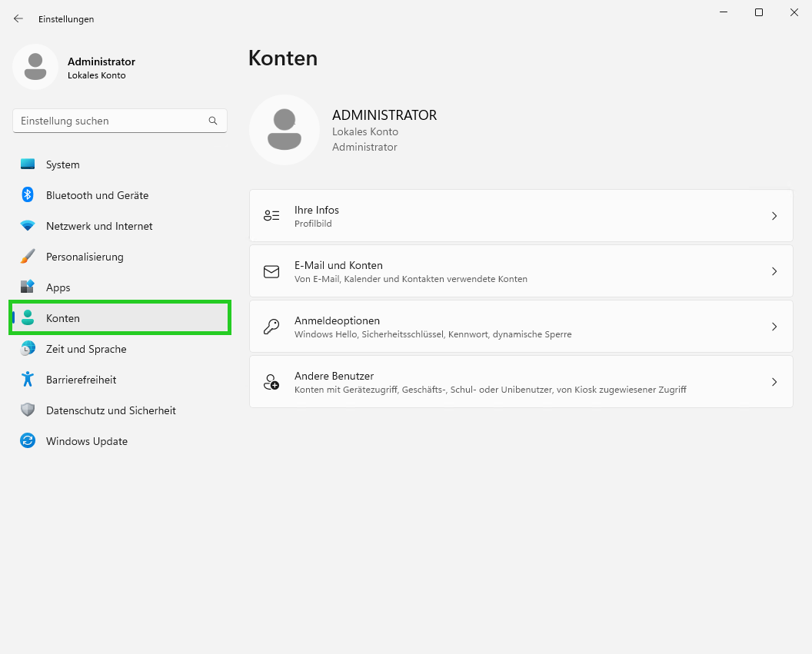Click the back arrow button
812x654 pixels.
(18, 18)
